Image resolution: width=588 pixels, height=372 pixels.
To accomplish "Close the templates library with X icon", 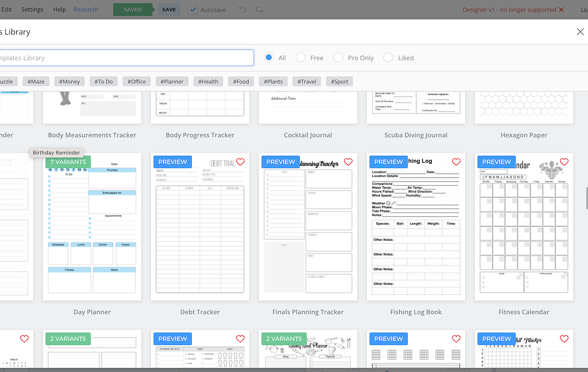I will 580,32.
